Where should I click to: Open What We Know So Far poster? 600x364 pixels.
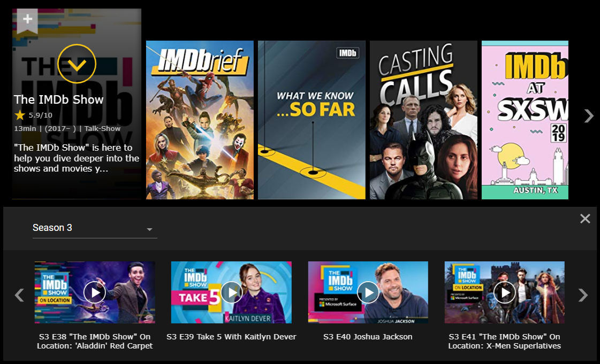(x=312, y=120)
